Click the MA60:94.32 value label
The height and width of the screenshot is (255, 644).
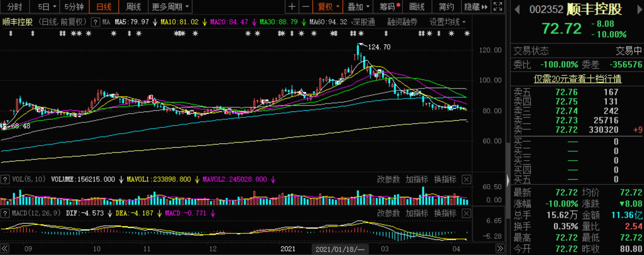(x=328, y=22)
